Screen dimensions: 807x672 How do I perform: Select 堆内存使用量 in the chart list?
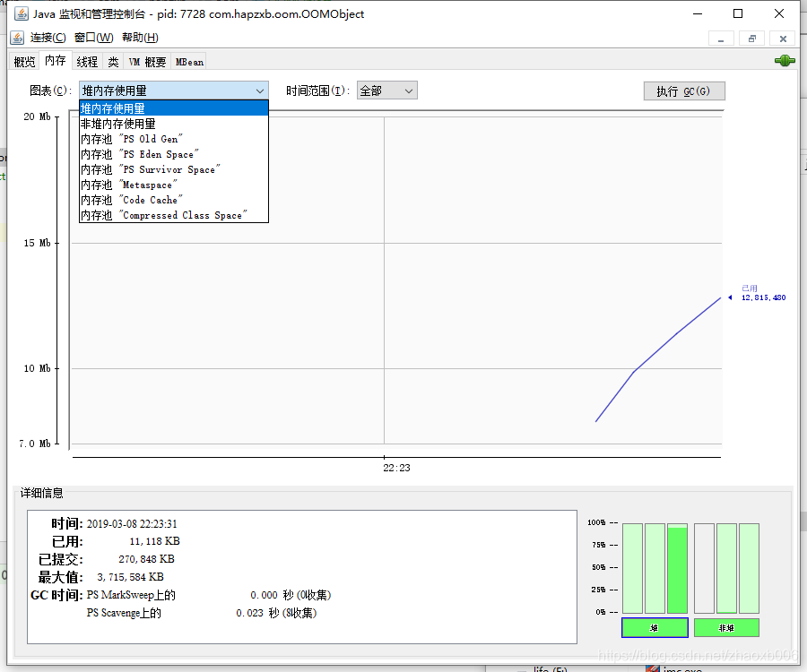click(174, 108)
